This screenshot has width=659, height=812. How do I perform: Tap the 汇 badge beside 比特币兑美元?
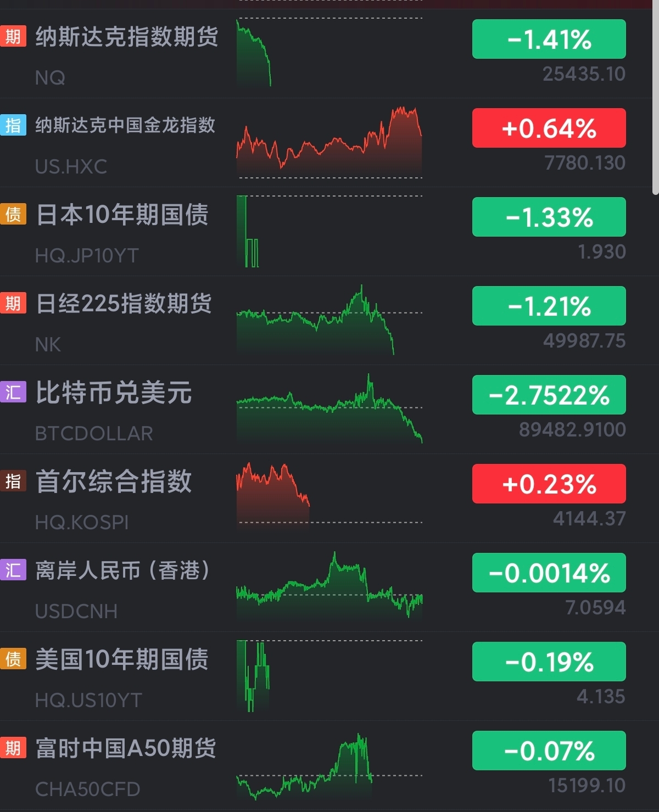point(13,392)
